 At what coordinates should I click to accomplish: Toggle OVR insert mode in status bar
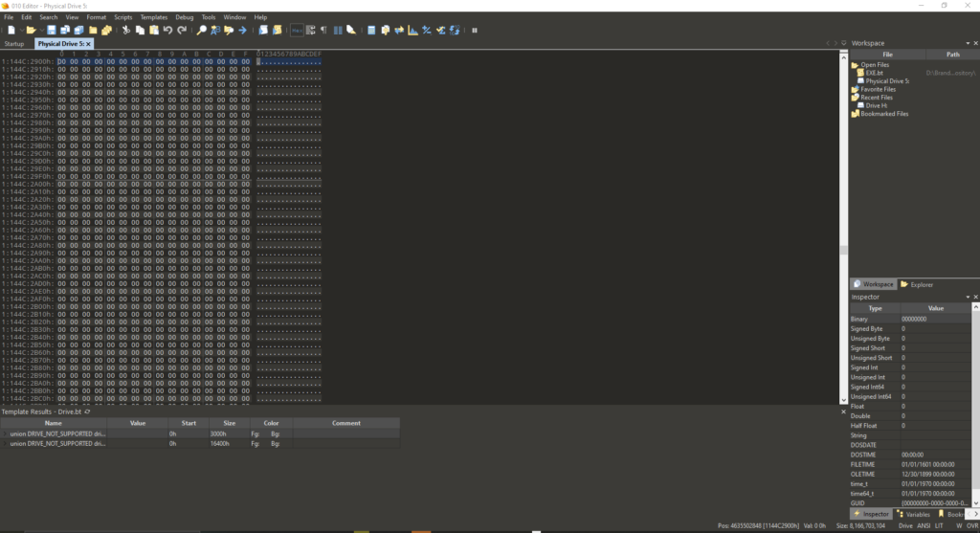point(971,525)
